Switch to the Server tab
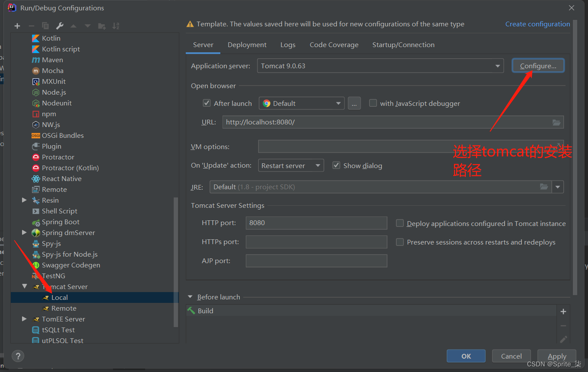Screen dimensions: 588x372 coord(203,45)
